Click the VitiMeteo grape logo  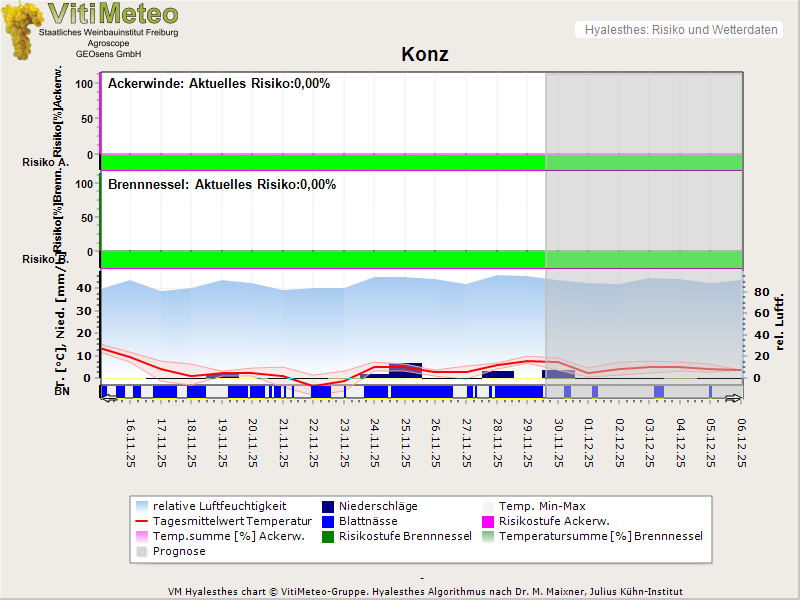point(24,30)
